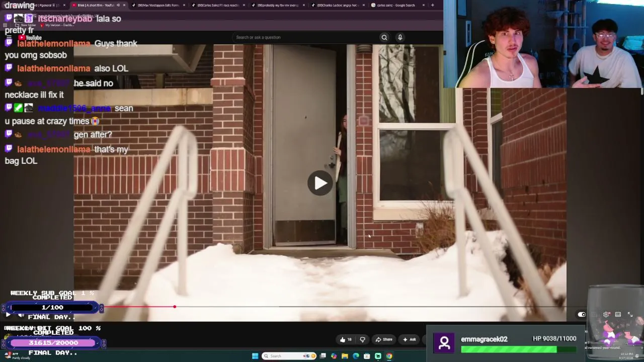Start voice search with the microphone icon
Image resolution: width=644 pixels, height=362 pixels.
pos(400,37)
